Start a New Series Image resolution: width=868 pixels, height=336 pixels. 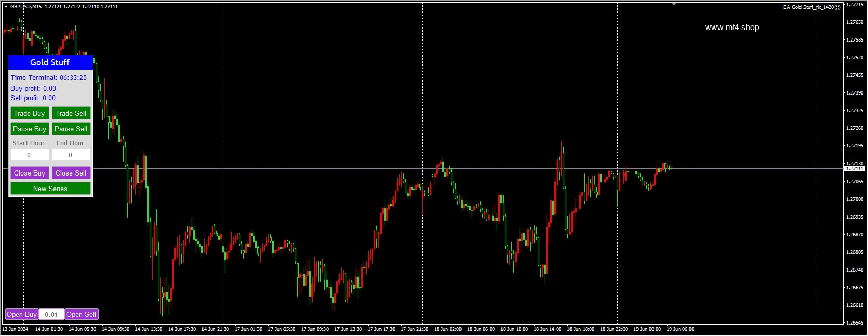tap(50, 189)
